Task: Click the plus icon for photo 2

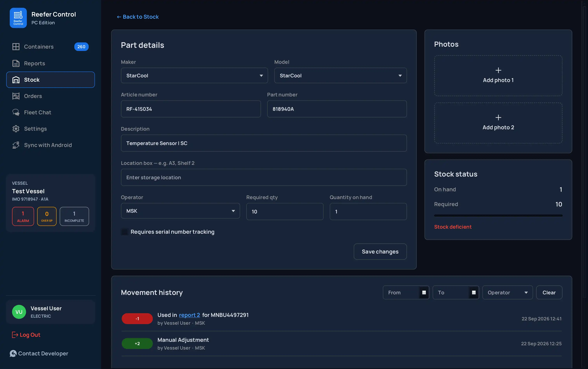Action: [x=498, y=117]
